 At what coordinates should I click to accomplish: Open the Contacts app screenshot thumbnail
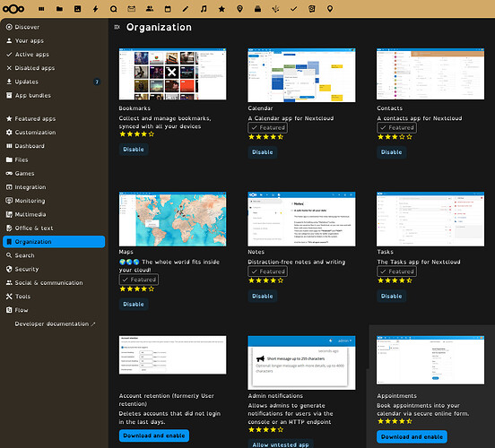(x=430, y=73)
